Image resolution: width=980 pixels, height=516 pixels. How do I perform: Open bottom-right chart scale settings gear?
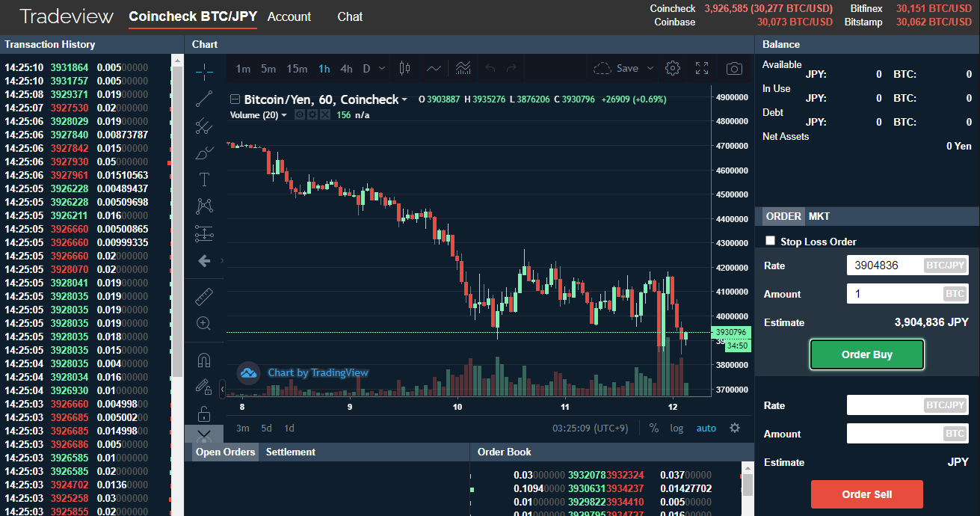[735, 429]
